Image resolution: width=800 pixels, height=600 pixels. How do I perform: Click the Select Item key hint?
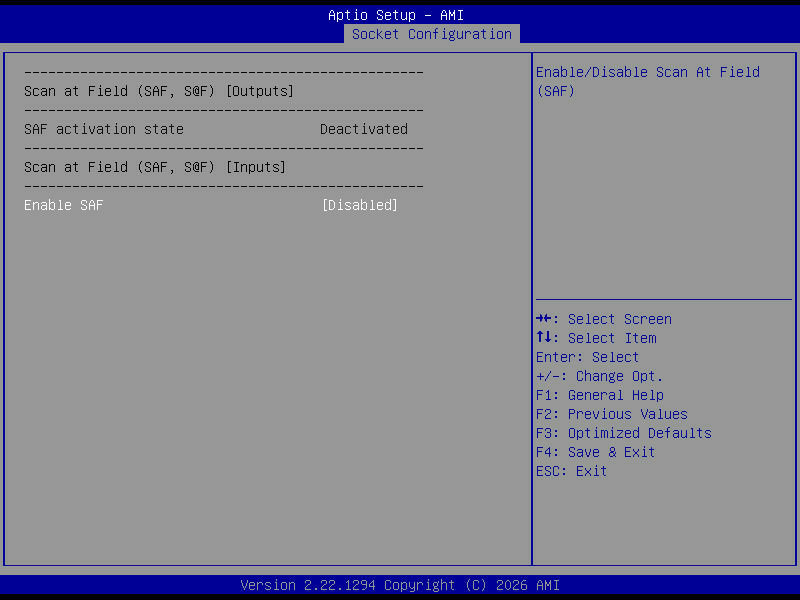click(x=596, y=338)
